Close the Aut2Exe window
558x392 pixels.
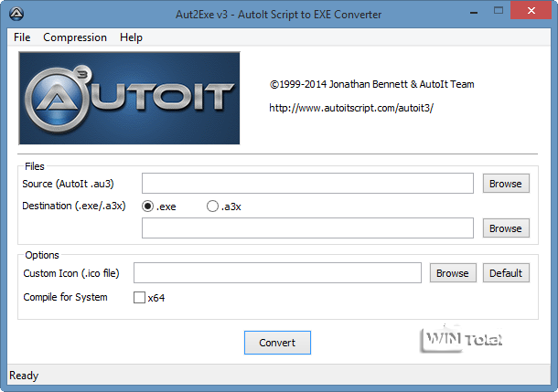click(x=531, y=10)
